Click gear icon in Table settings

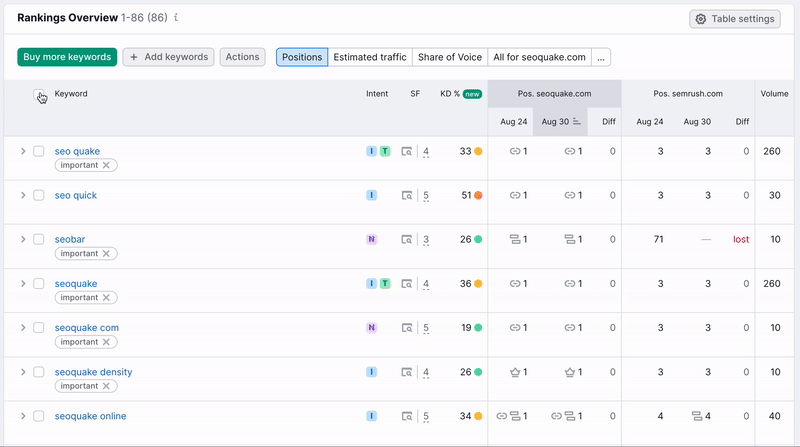click(701, 19)
